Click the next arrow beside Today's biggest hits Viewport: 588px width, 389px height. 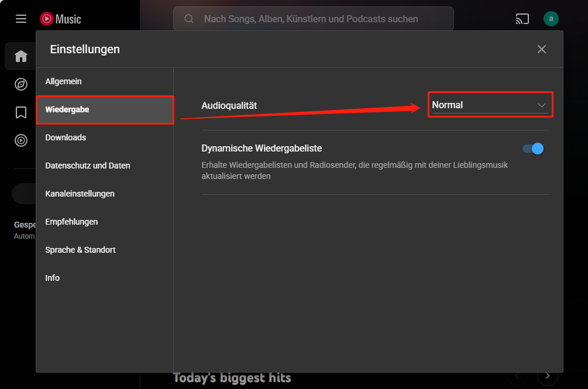[546, 376]
